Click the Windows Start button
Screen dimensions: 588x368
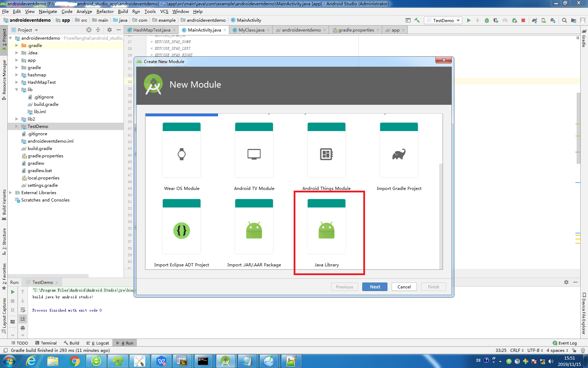click(9, 361)
